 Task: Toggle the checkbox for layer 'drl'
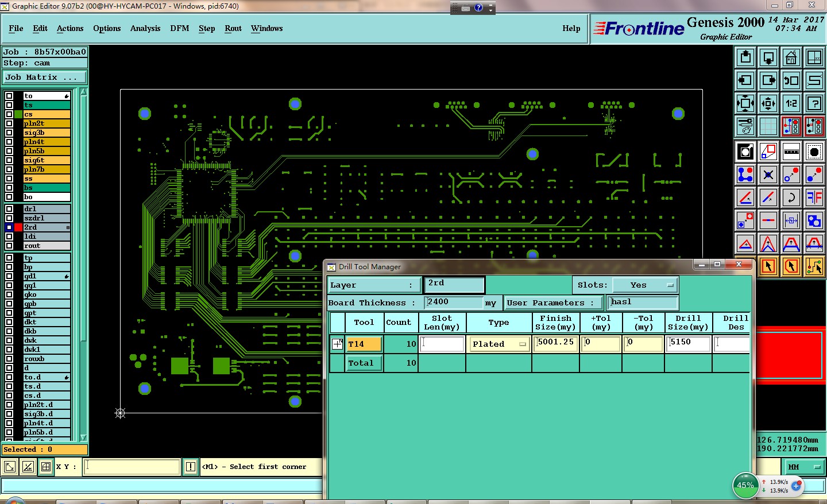click(9, 209)
